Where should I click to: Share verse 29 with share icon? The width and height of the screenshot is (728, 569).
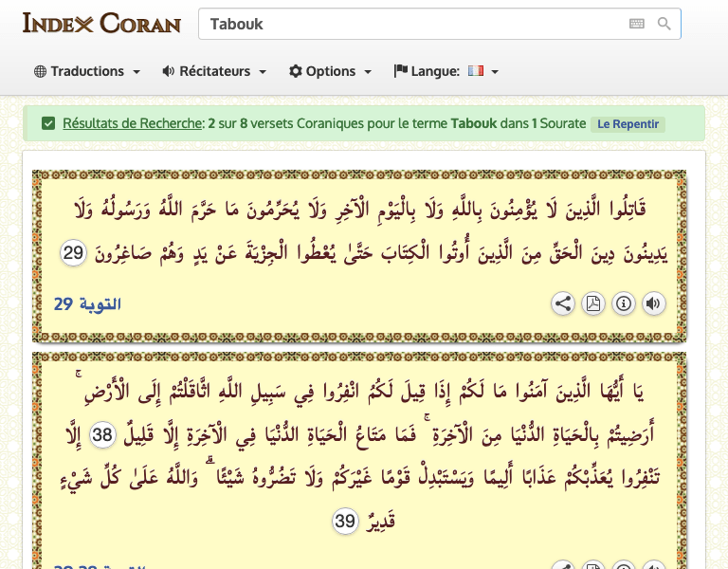563,303
